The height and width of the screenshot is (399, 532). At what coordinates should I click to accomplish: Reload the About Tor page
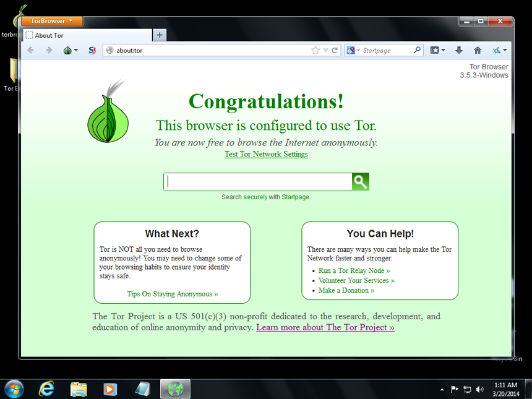pos(334,50)
